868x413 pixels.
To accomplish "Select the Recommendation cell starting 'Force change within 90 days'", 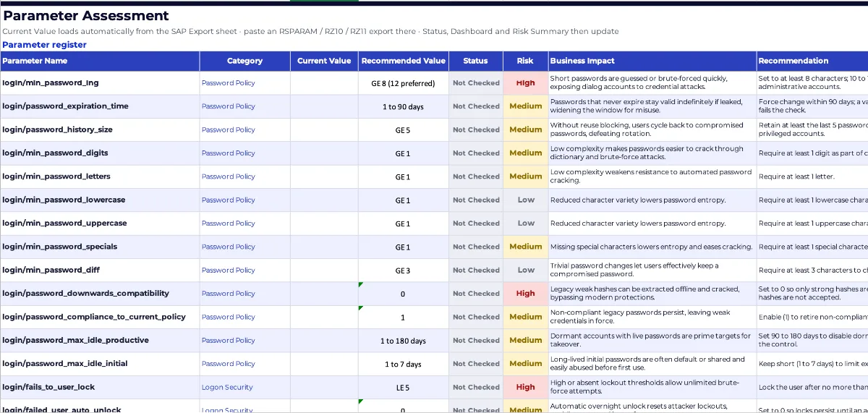I will tap(812, 106).
